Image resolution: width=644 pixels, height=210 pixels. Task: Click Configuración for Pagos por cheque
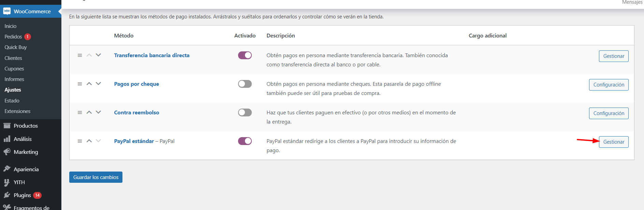coord(609,85)
